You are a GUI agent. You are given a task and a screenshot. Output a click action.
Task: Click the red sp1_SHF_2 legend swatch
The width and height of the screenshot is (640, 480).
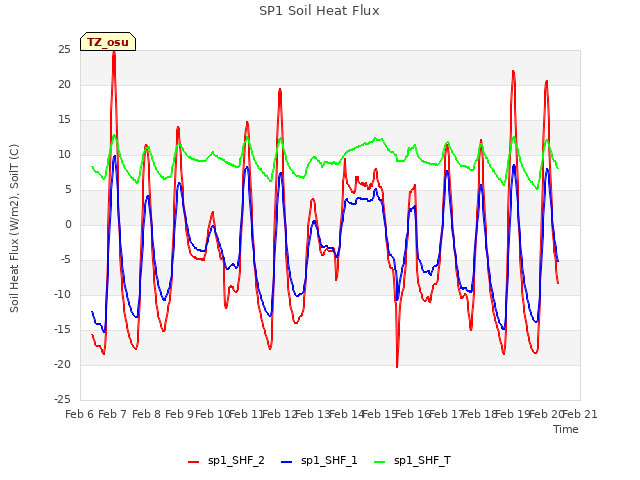pos(193,462)
